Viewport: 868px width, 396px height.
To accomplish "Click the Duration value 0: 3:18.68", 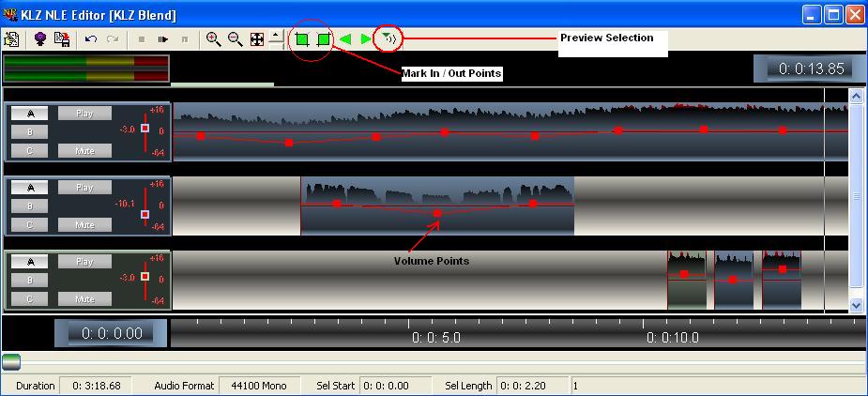I will [x=97, y=386].
